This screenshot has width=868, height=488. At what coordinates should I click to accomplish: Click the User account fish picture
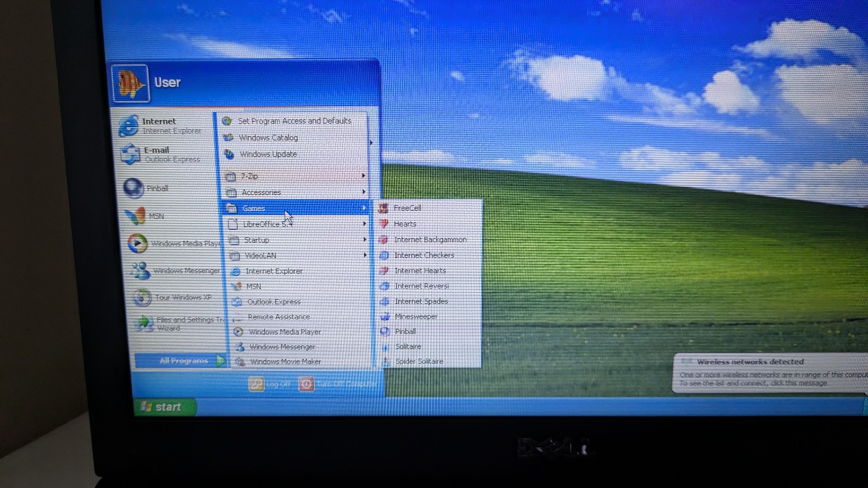(130, 84)
